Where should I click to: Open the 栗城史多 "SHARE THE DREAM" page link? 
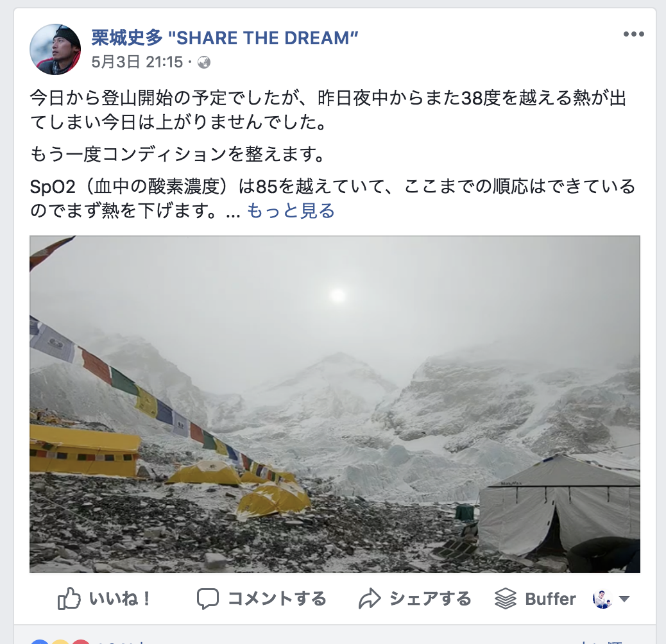click(225, 38)
